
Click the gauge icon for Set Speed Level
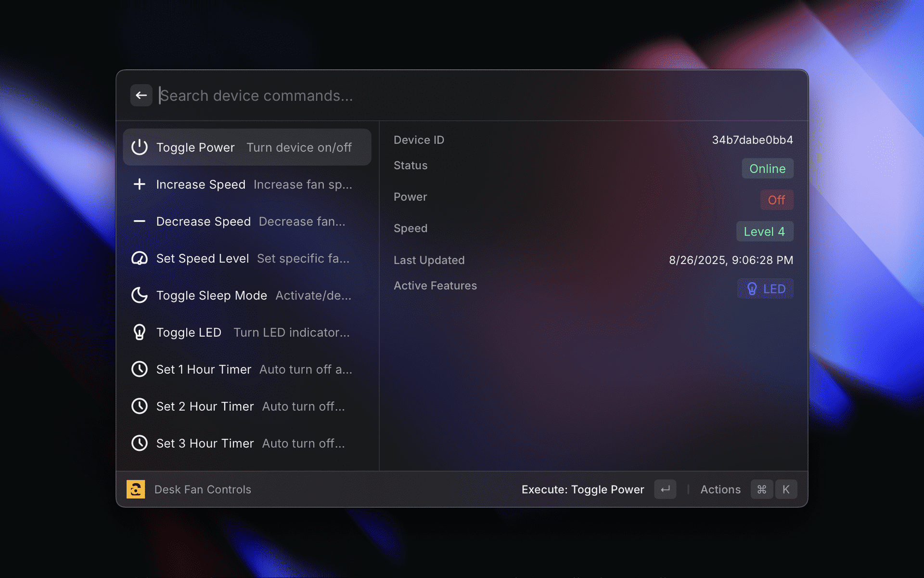139,259
